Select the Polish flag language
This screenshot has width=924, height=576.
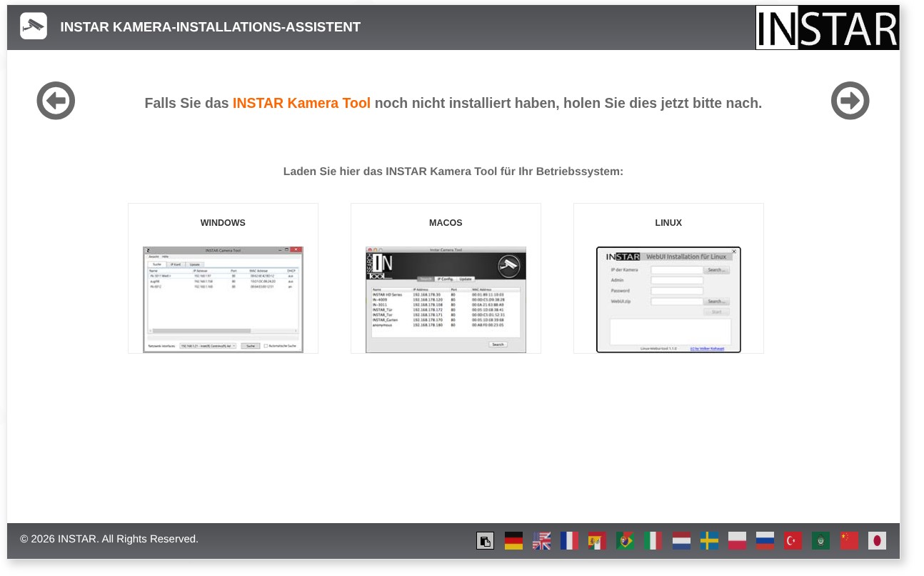737,541
